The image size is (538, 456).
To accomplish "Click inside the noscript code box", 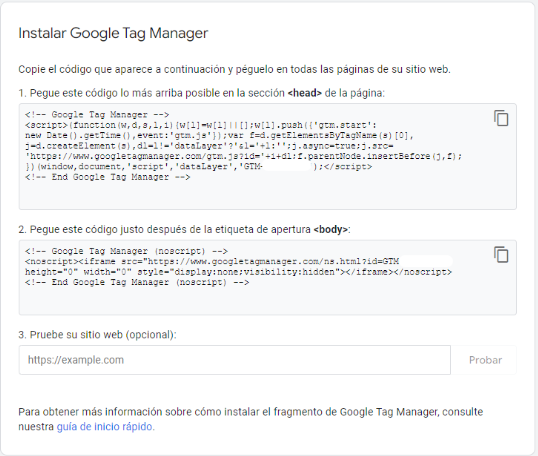I will pos(268,278).
